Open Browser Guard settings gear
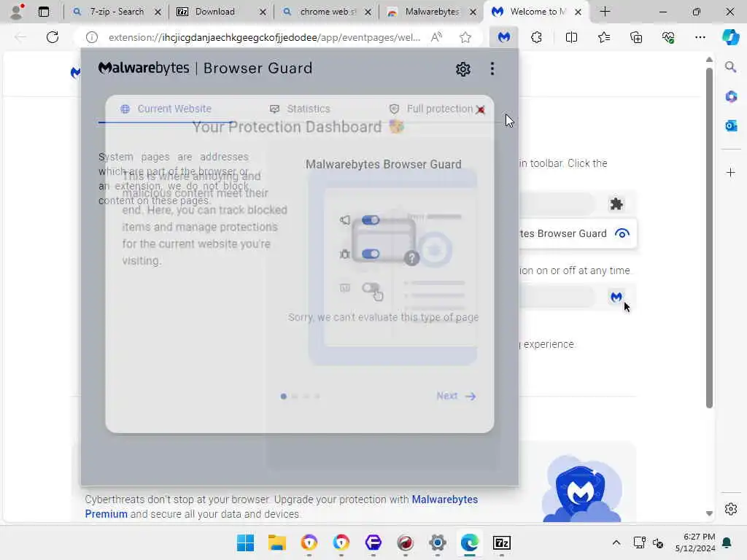 (x=462, y=69)
